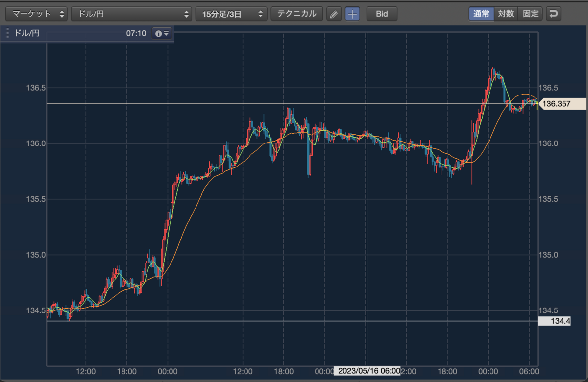This screenshot has width=588, height=382.
Task: Switch the chart scale to 固定
Action: point(530,14)
